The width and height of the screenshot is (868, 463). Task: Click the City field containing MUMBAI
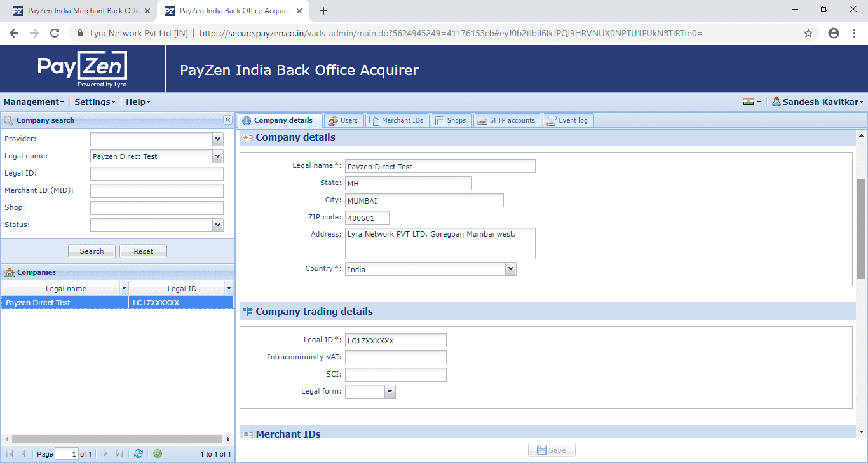[424, 200]
